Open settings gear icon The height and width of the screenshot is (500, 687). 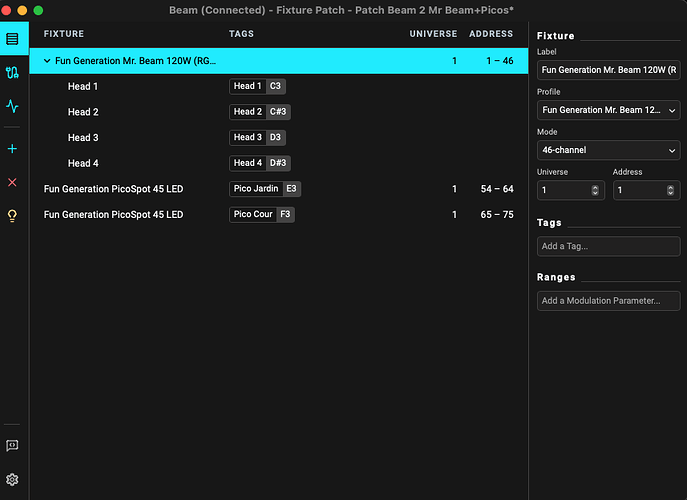pos(12,479)
